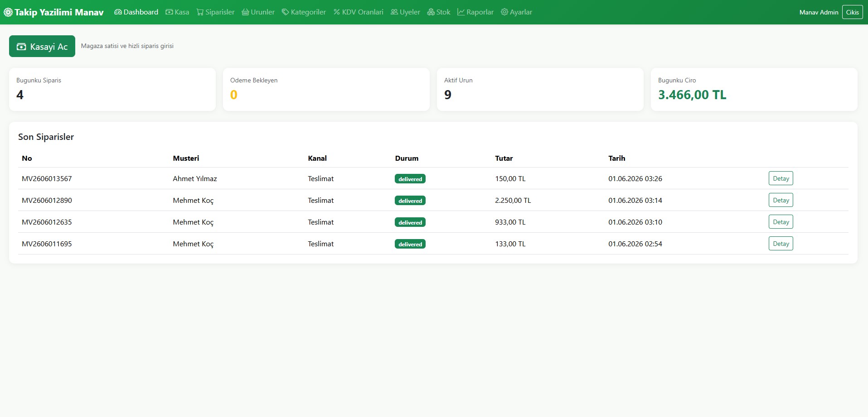The width and height of the screenshot is (868, 417).
Task: Click the Dashboard speedometer icon
Action: [118, 12]
